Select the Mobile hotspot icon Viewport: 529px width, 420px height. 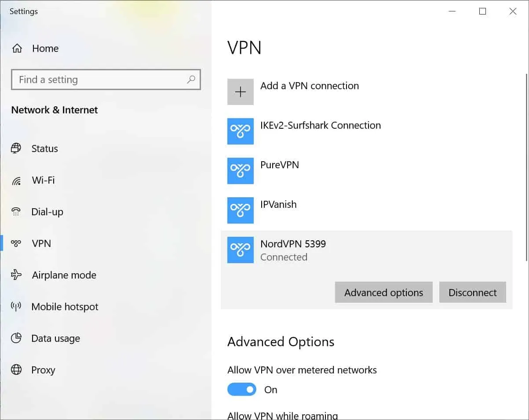pos(16,307)
